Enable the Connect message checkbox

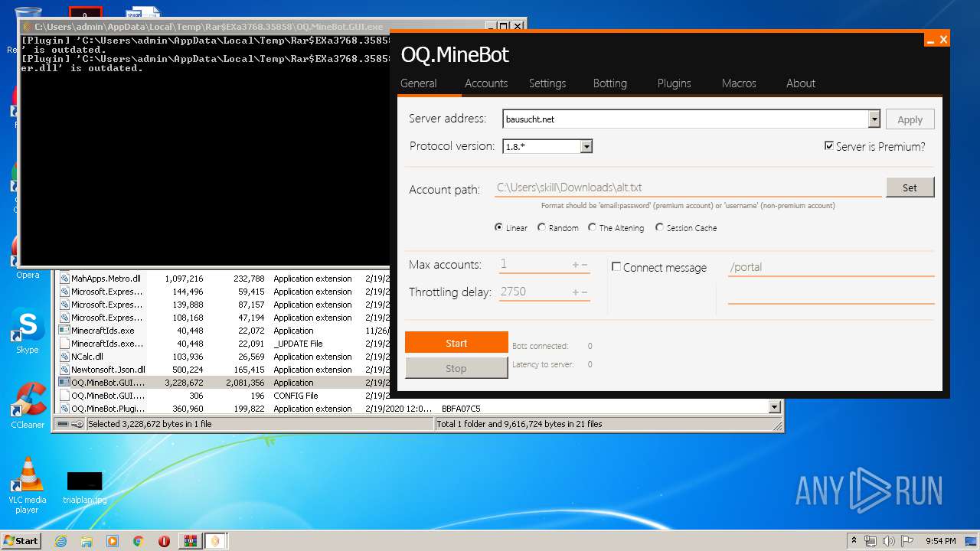coord(616,267)
